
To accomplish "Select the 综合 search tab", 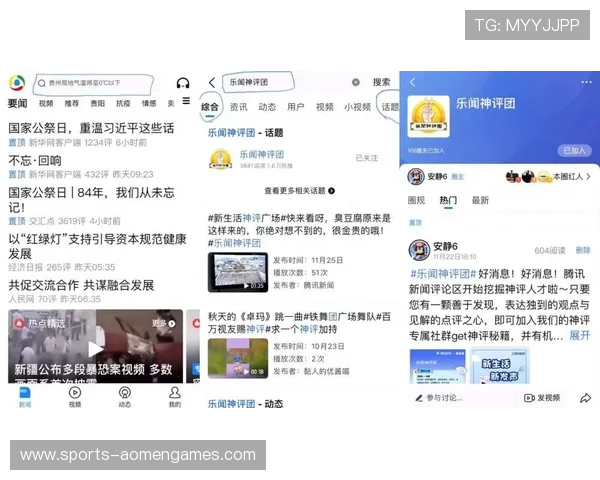I will click(x=210, y=107).
